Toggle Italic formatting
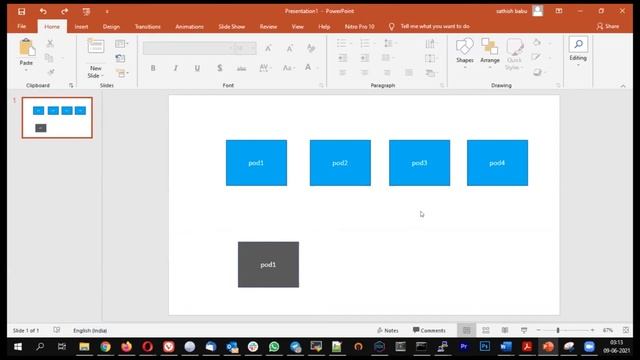640x360 pixels. click(x=176, y=68)
